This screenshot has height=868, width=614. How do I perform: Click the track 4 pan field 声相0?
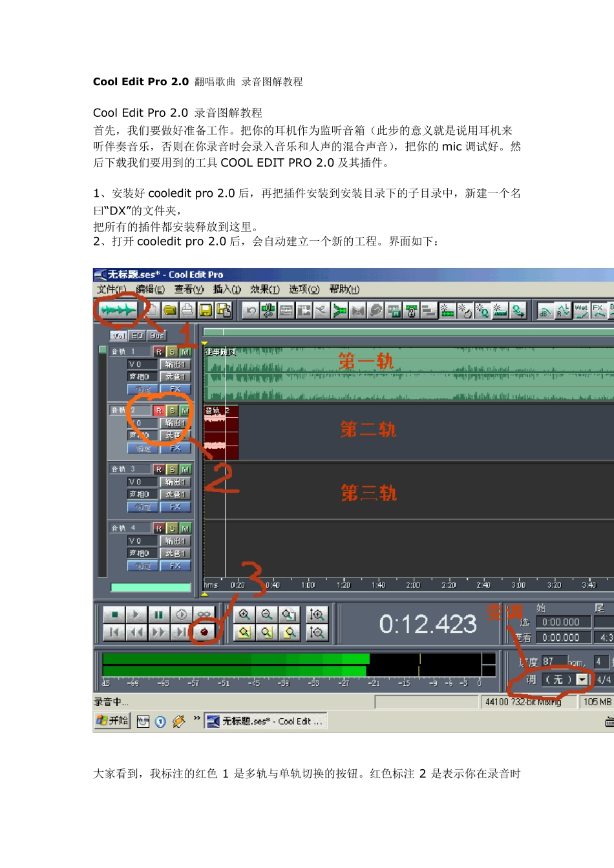tap(143, 553)
